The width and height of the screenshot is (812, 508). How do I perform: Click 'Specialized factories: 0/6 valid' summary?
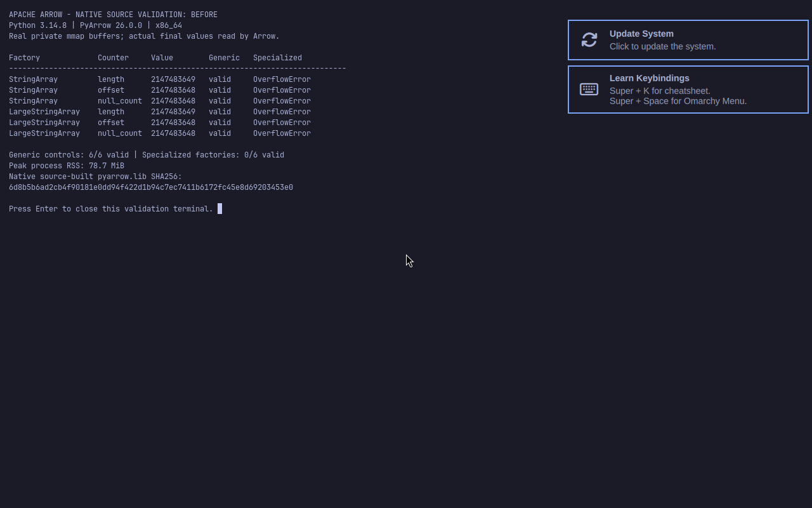(213, 155)
